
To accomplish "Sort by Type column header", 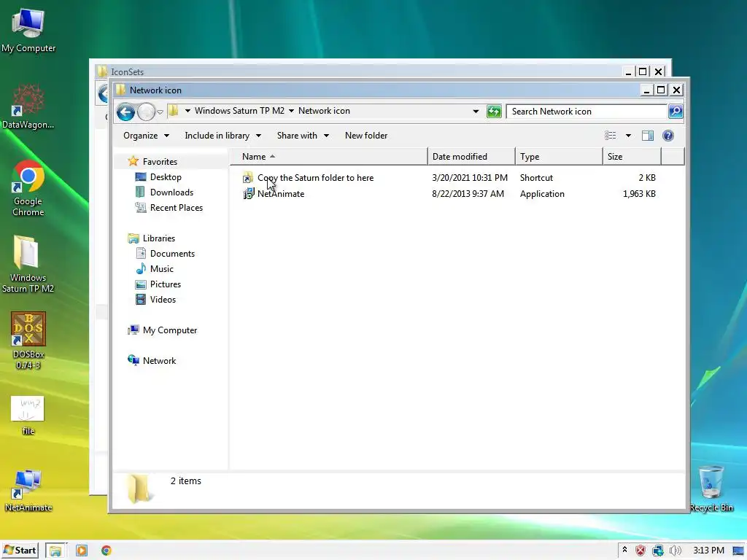I will pos(559,157).
